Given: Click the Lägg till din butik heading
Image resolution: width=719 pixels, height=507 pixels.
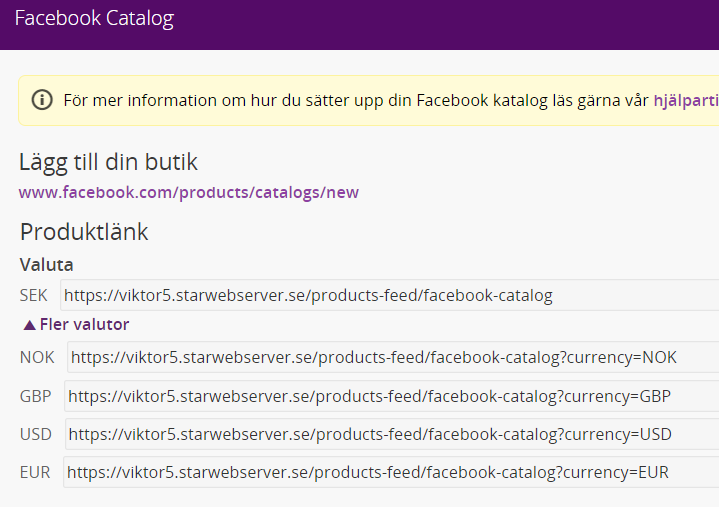Looking at the screenshot, I should click(x=108, y=162).
